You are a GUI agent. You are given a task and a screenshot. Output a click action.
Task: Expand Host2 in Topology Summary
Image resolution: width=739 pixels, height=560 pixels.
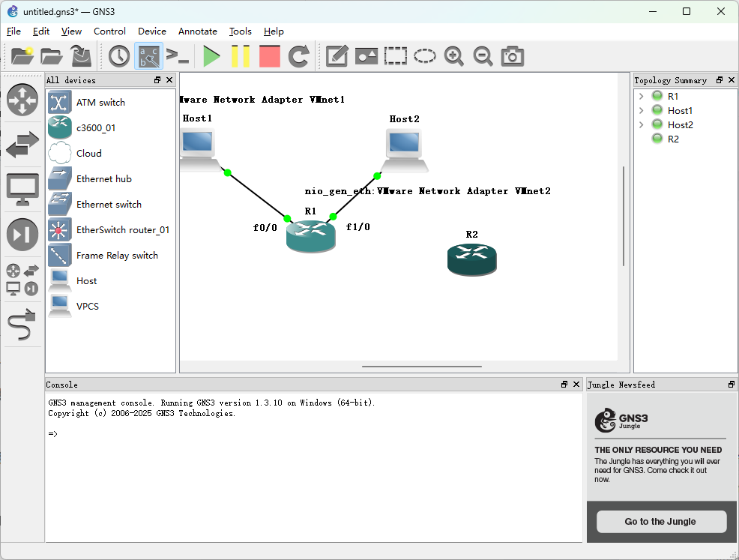642,124
